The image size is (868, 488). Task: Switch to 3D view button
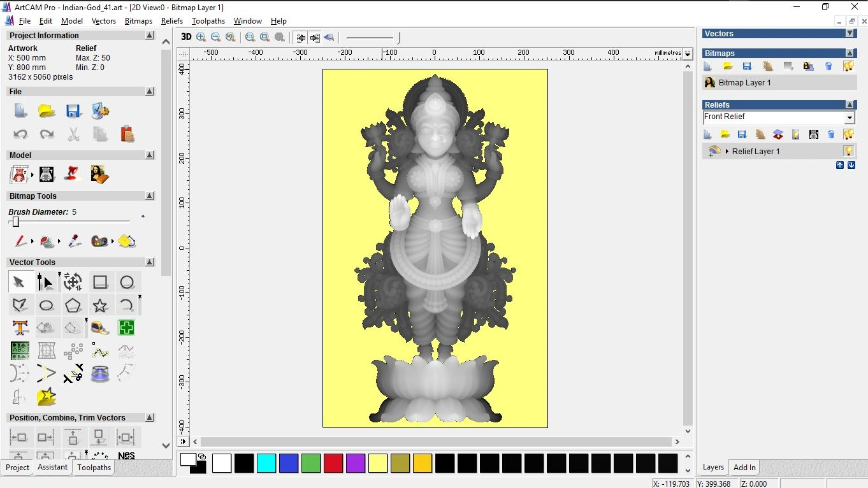(x=186, y=38)
